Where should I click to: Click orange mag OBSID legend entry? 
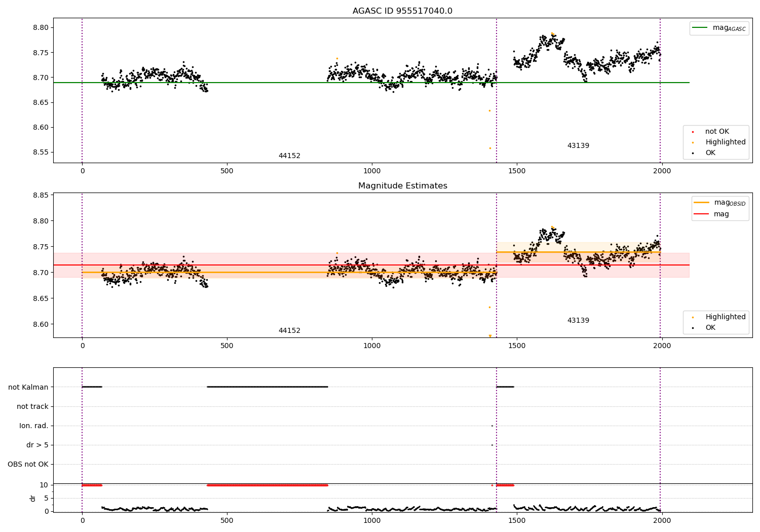coord(719,203)
